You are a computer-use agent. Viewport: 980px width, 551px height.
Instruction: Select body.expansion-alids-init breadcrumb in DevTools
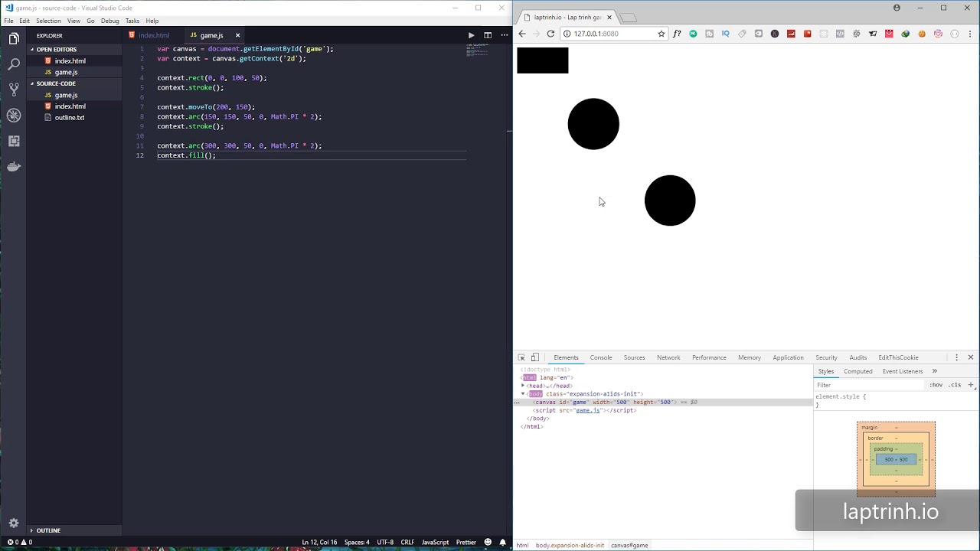(570, 546)
